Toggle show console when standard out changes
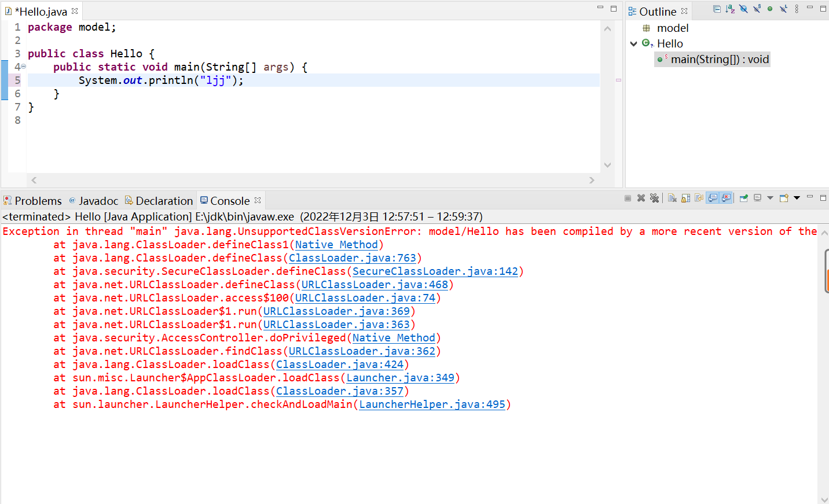Viewport: 829px width, 504px height. [713, 198]
